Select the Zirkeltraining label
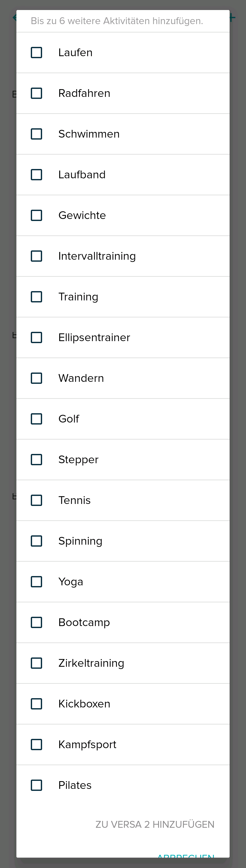The image size is (246, 868). pos(91,663)
